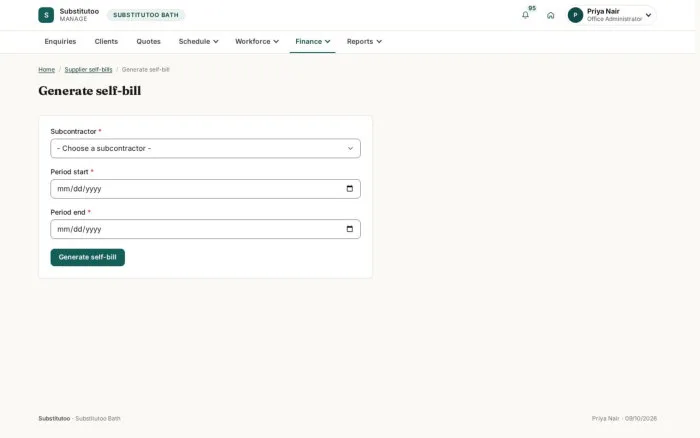700x438 pixels.
Task: Open Period end calendar picker
Action: 350,229
